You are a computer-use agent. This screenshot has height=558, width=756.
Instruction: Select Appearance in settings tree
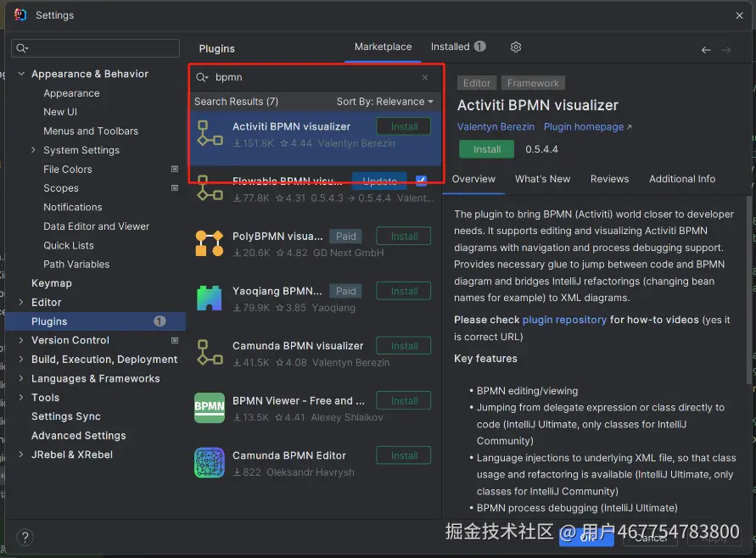(71, 93)
